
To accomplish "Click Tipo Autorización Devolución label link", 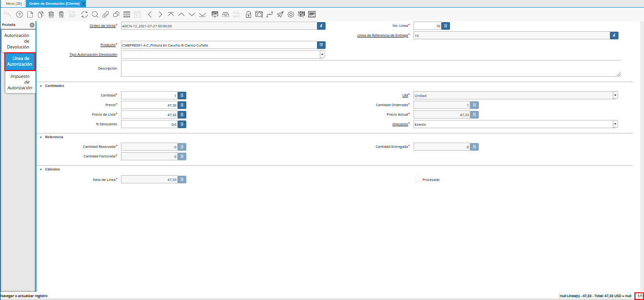I will [x=93, y=55].
